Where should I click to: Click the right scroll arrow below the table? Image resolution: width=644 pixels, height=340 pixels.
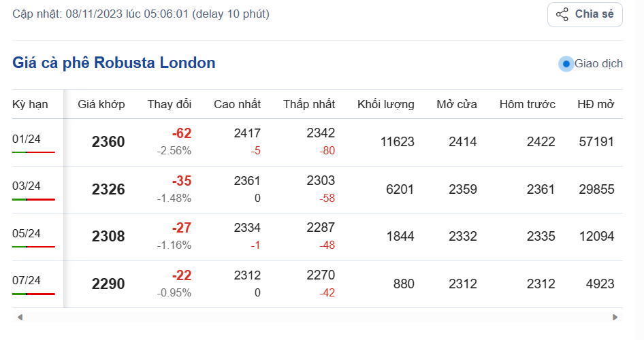(x=615, y=317)
